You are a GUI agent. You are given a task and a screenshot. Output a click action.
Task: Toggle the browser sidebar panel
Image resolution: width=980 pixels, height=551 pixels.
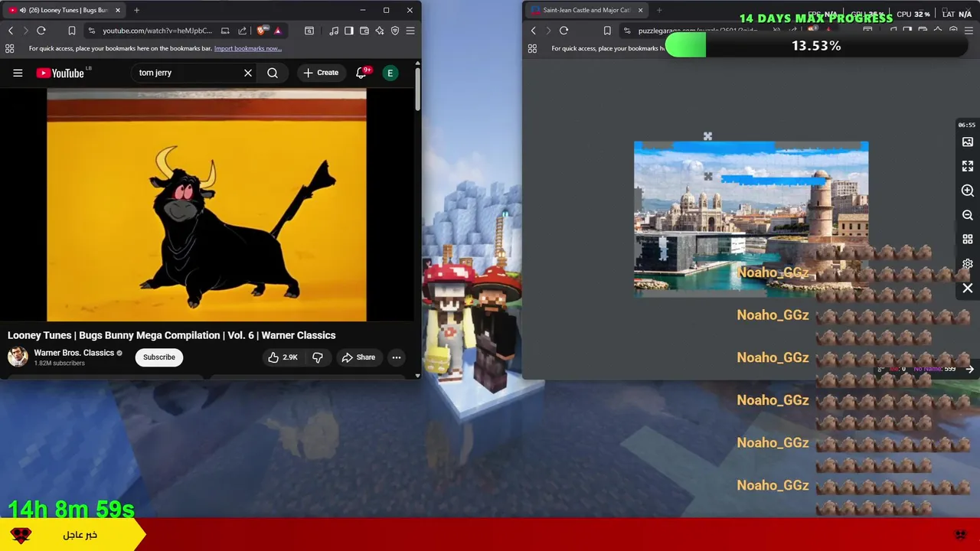pyautogui.click(x=349, y=31)
